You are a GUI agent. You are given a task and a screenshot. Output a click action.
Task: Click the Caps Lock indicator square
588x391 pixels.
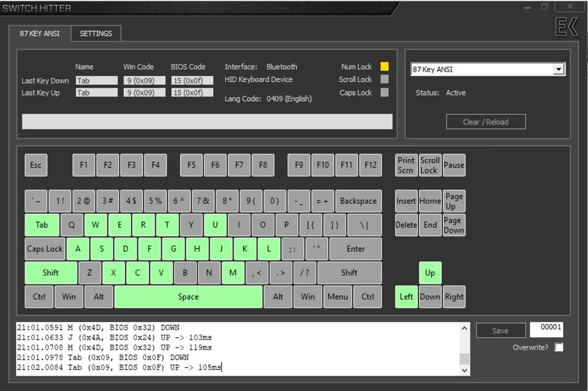[x=384, y=92]
